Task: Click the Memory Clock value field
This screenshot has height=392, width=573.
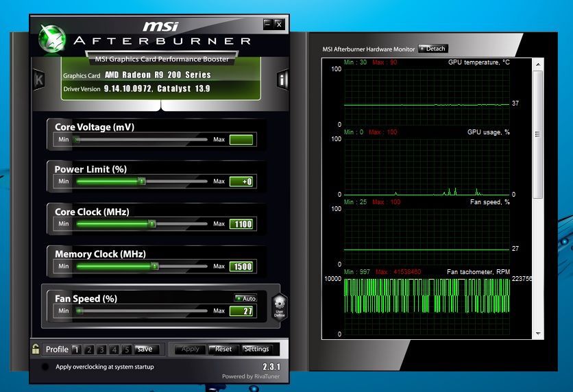Action: point(241,267)
